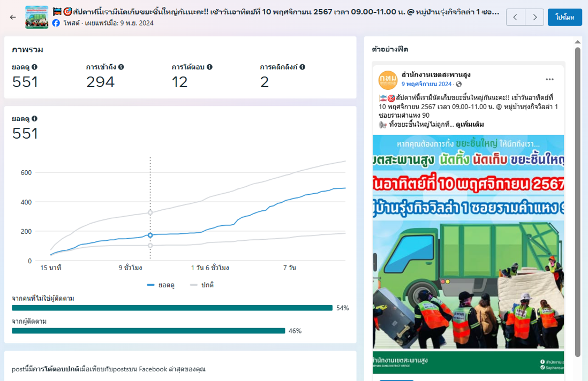
Task: Click the public globe privacy icon
Action: pyautogui.click(x=458, y=85)
